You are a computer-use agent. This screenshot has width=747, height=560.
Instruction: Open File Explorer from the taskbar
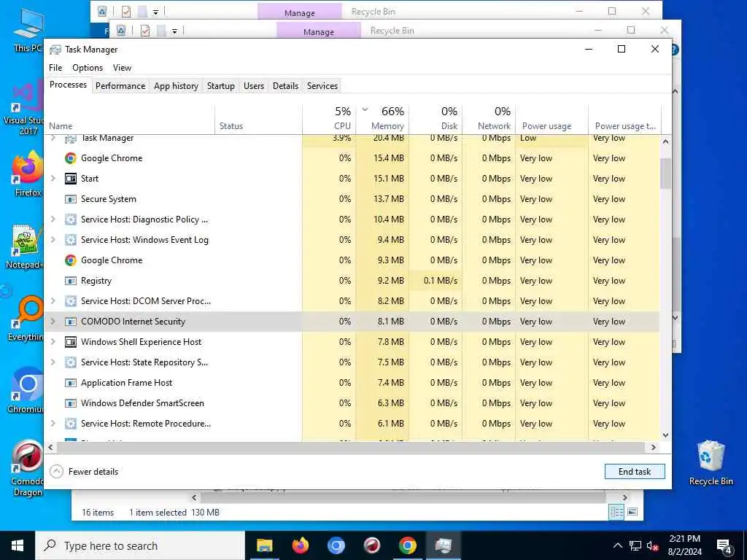pyautogui.click(x=264, y=545)
